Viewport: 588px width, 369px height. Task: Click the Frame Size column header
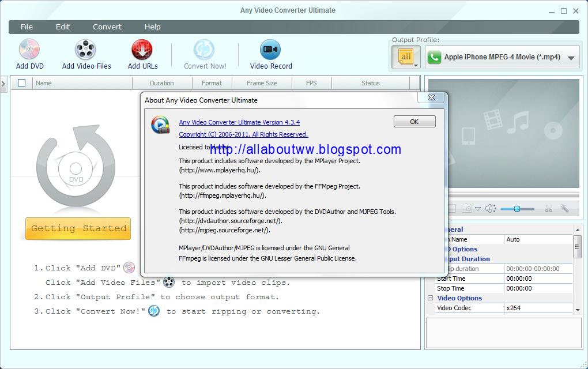coord(262,83)
